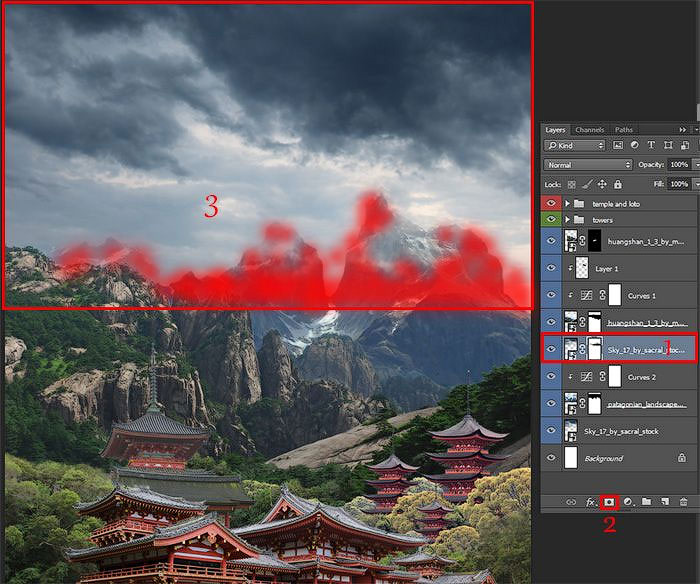This screenshot has width=700, height=584.
Task: Click the Opacity 100% field
Action: pos(679,165)
